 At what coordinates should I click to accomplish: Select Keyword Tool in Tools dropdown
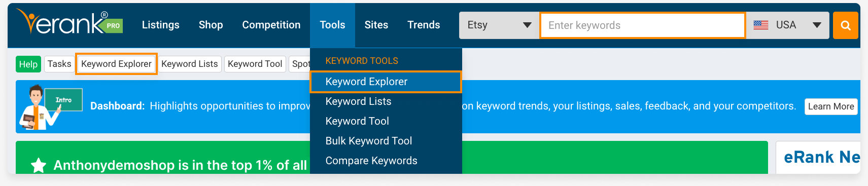[386, 121]
